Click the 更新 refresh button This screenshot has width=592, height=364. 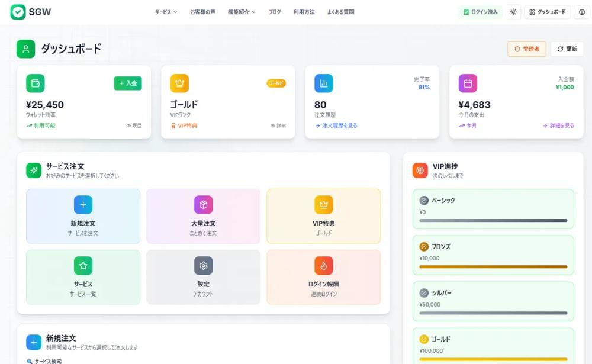tap(567, 49)
